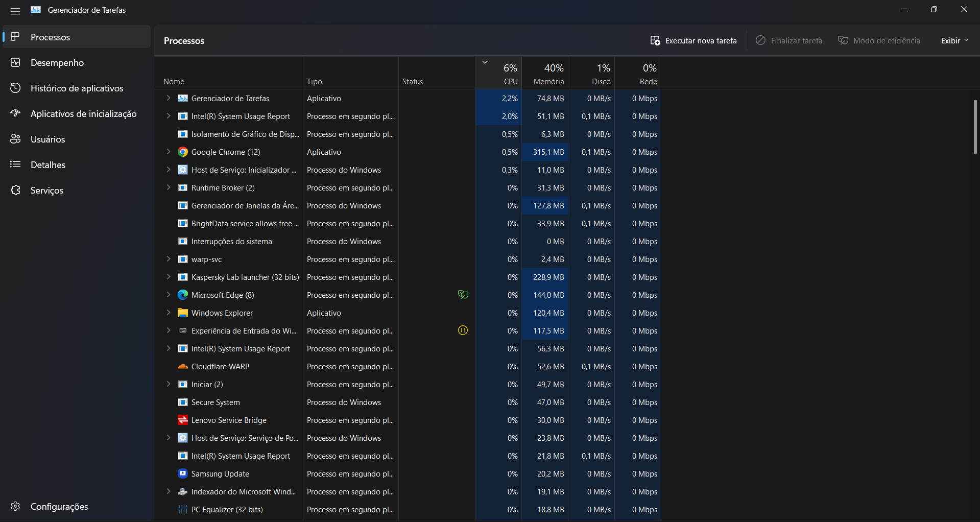Open Histórico de aplicativos
This screenshot has width=980, height=522.
(x=77, y=88)
